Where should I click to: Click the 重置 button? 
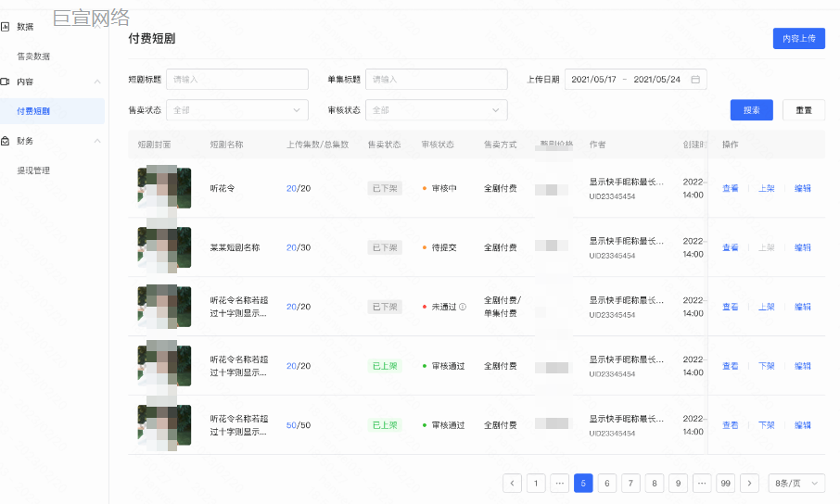click(804, 110)
